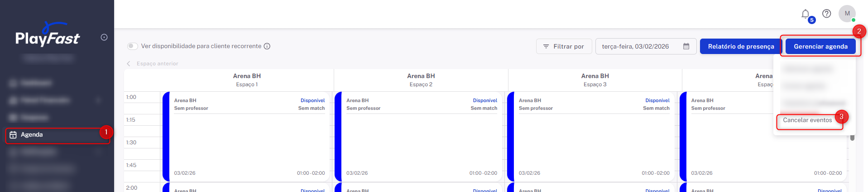Click the sidebar collapse circle icon
The image size is (868, 192).
[104, 37]
